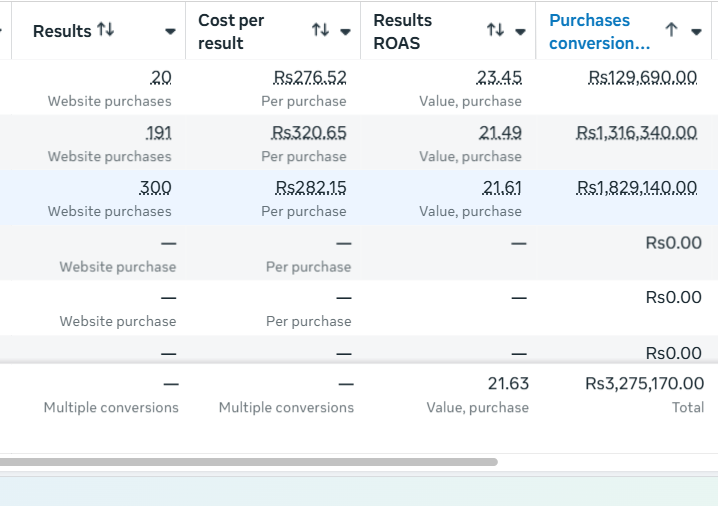Click the 191 website purchases value

158,133
